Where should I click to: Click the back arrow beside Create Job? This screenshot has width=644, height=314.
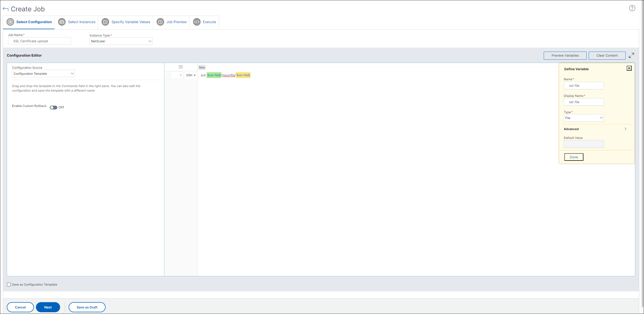pos(6,9)
